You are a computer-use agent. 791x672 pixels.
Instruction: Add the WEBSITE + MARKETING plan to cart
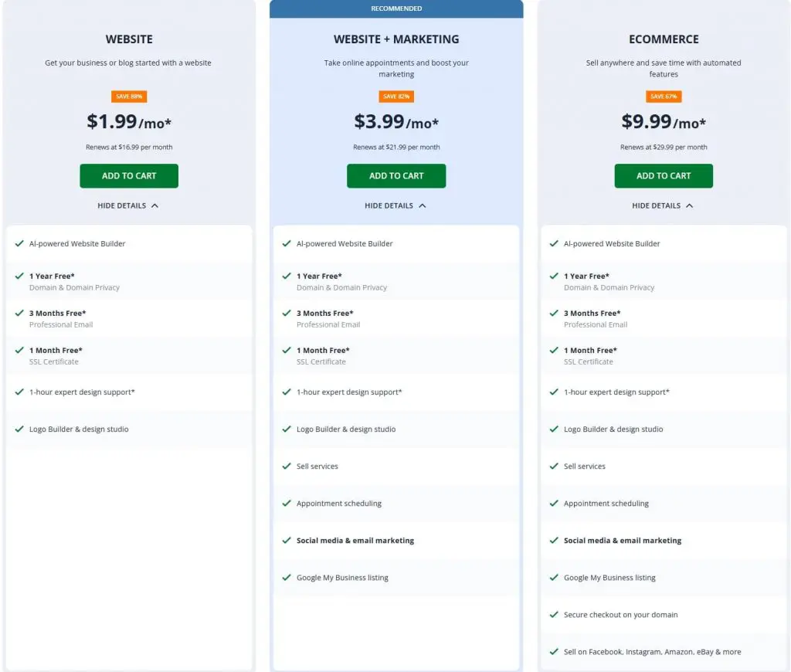pyautogui.click(x=395, y=175)
